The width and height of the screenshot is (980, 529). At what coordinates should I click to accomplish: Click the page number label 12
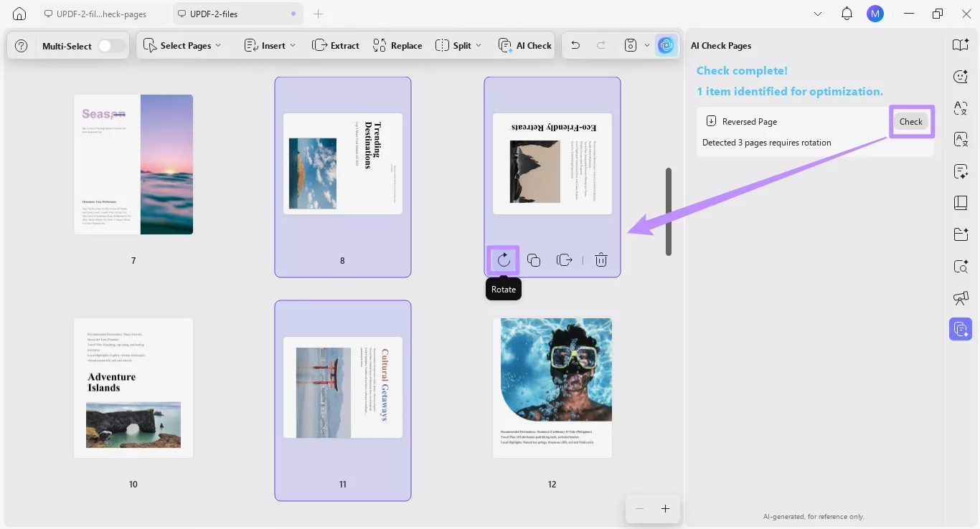pos(552,485)
